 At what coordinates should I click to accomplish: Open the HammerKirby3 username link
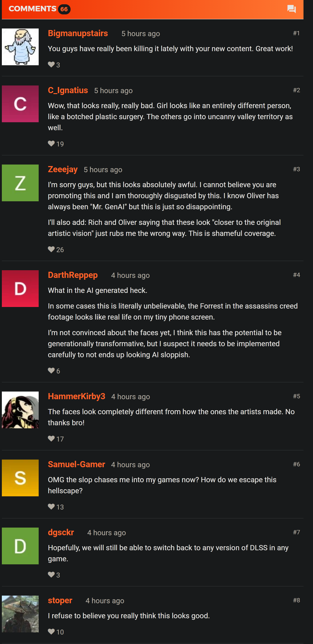tap(76, 396)
